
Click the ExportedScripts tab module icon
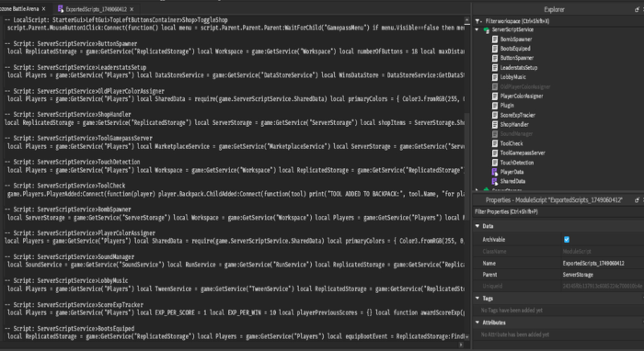tap(61, 8)
